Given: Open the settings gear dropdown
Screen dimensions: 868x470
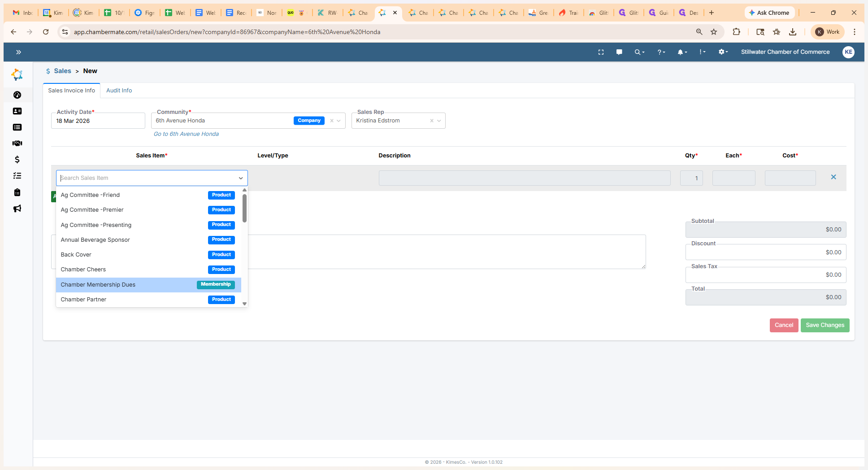Looking at the screenshot, I should pos(722,52).
